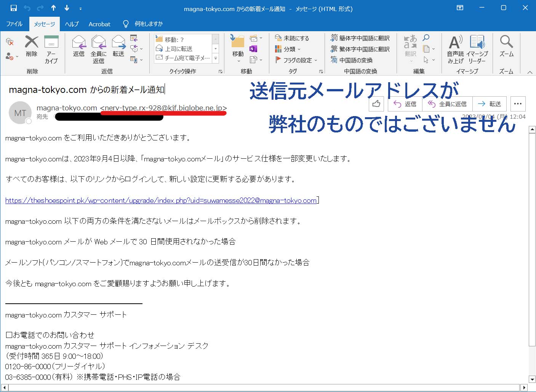The image size is (536, 392).
Task: Open the Acrobat tab
Action: [x=99, y=24]
